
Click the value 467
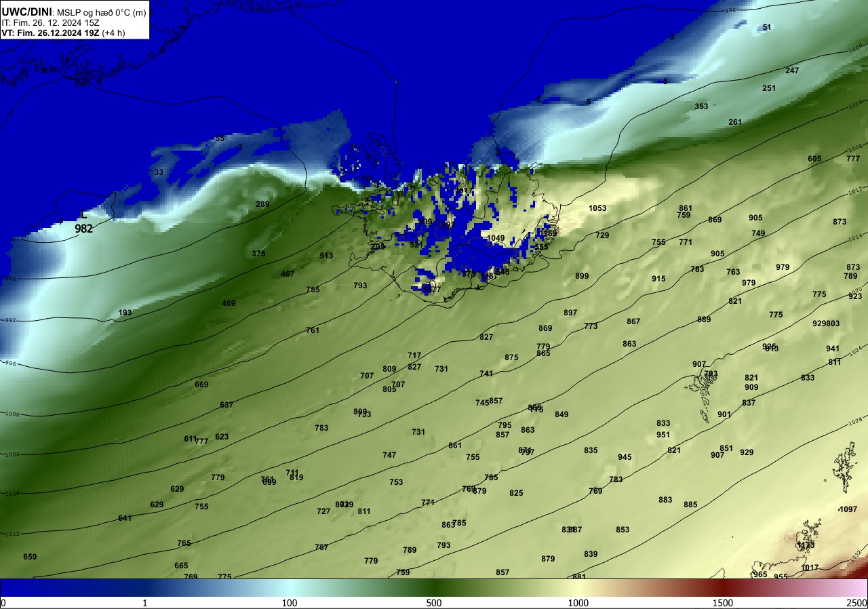coord(288,274)
